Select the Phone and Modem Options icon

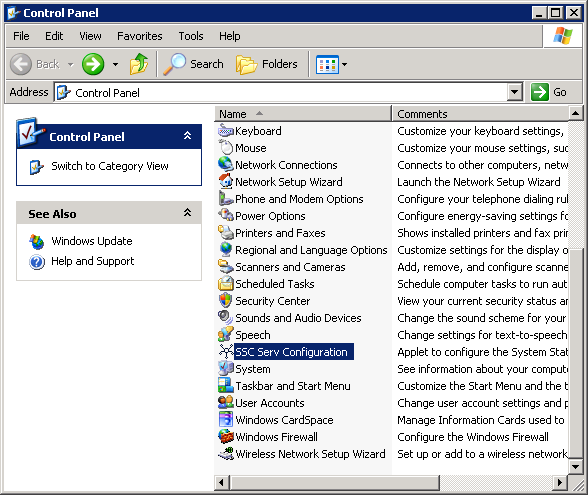tap(226, 199)
